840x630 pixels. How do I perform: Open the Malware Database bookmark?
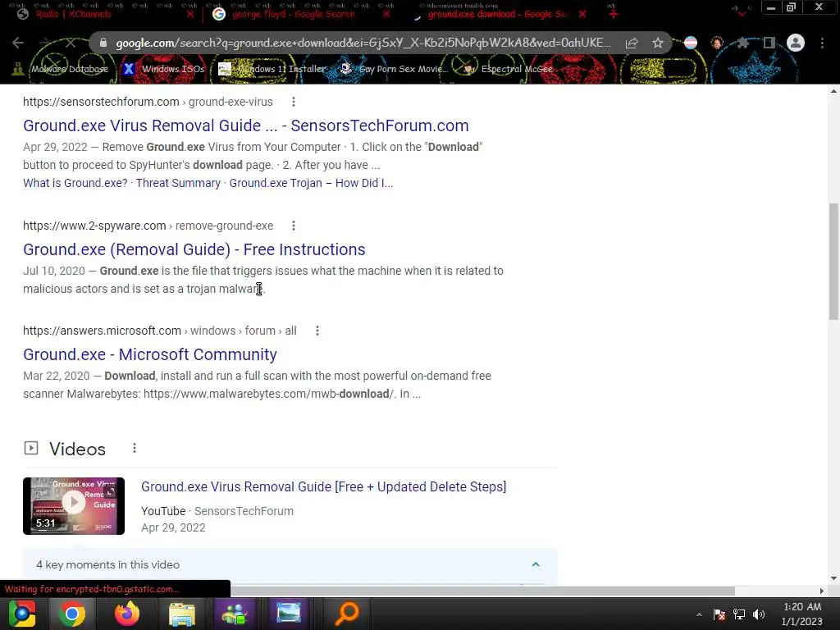(61, 69)
